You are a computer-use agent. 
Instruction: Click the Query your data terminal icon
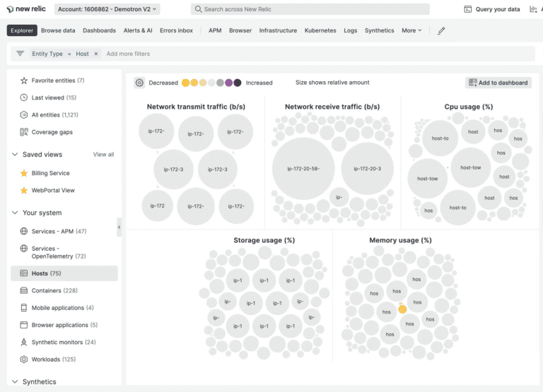pyautogui.click(x=467, y=9)
